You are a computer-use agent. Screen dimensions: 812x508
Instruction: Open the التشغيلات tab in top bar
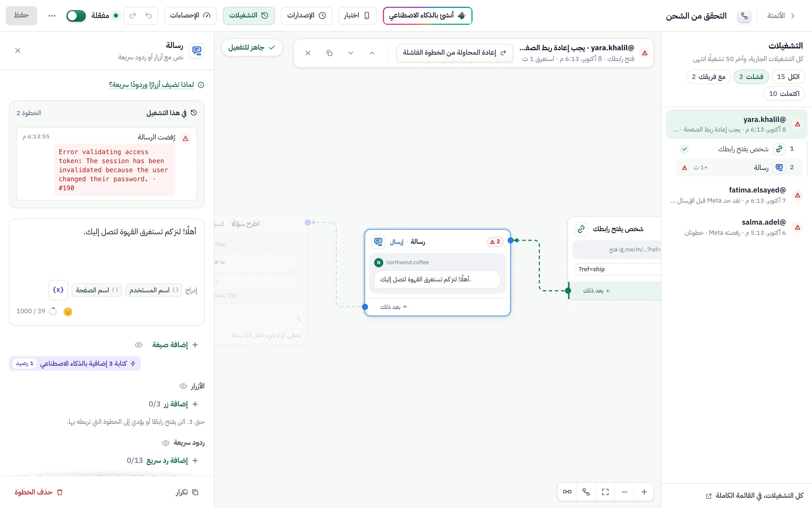[249, 16]
